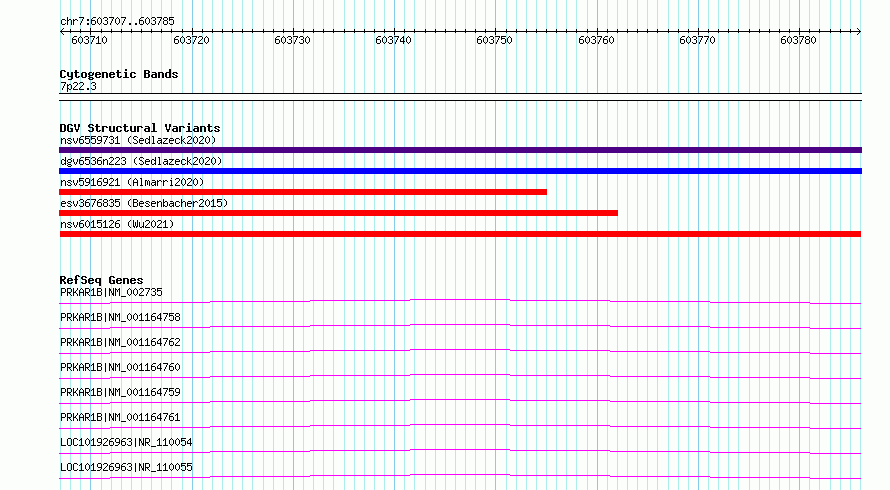The width and height of the screenshot is (890, 490).
Task: Click ruler position 603780
Action: coord(798,40)
